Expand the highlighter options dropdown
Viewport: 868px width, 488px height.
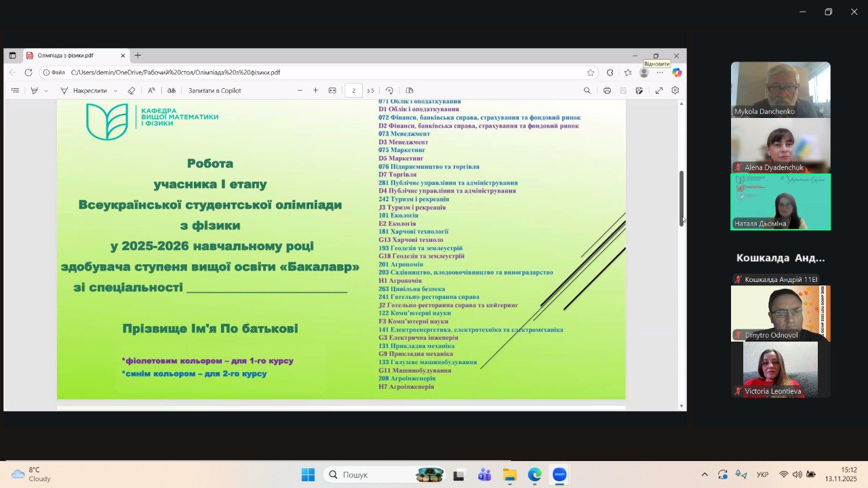[46, 91]
